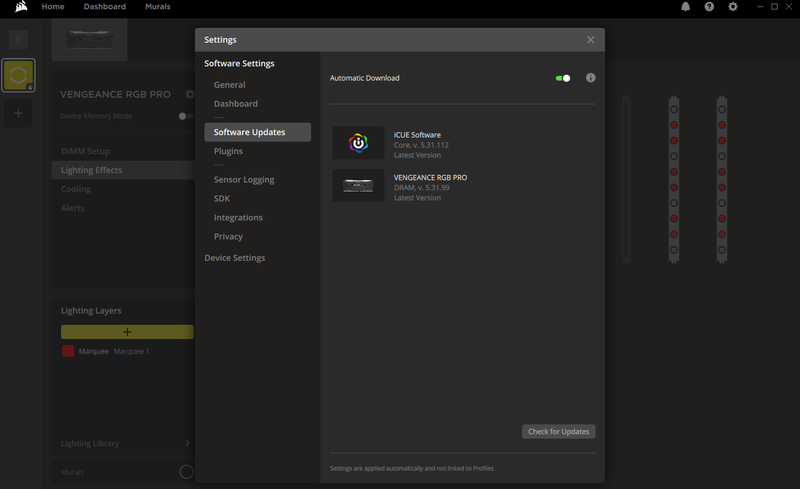The height and width of the screenshot is (489, 800).
Task: Open Alerts in device menu
Action: (72, 208)
